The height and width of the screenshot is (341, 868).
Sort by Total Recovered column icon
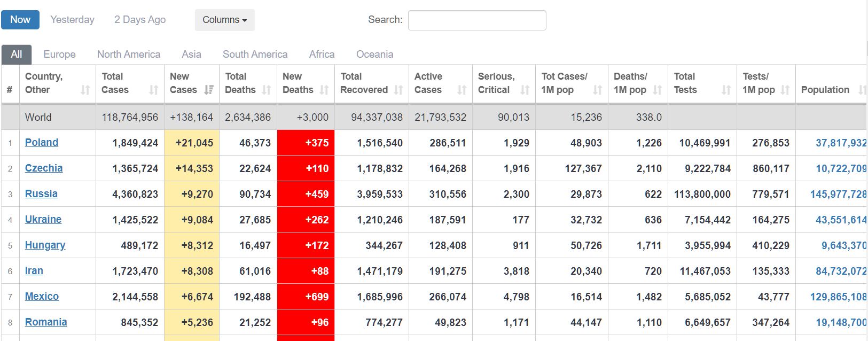tap(398, 90)
